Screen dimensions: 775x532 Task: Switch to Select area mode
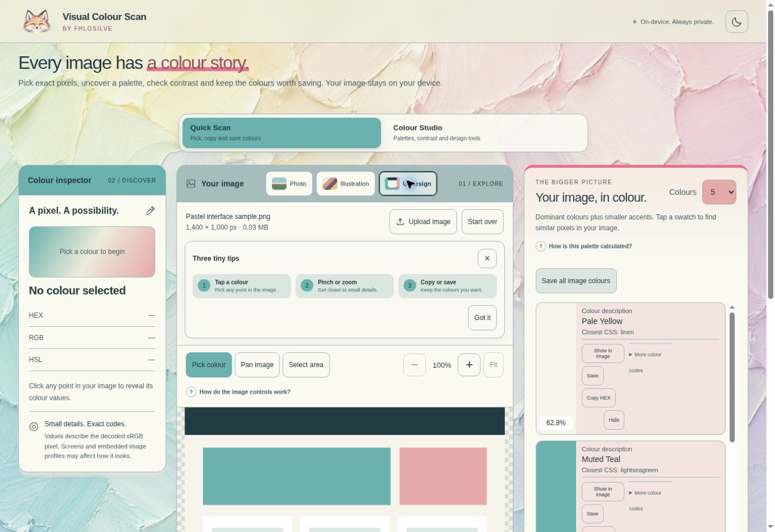click(306, 365)
